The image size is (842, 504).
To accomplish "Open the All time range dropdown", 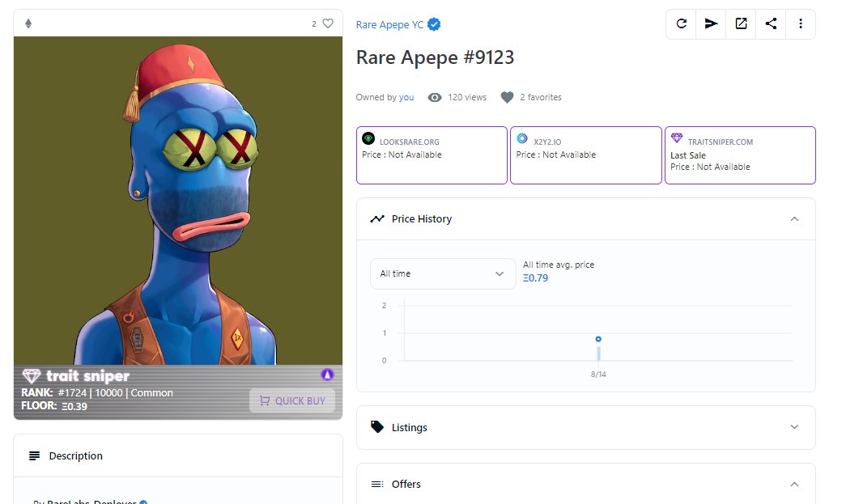I will click(x=443, y=273).
